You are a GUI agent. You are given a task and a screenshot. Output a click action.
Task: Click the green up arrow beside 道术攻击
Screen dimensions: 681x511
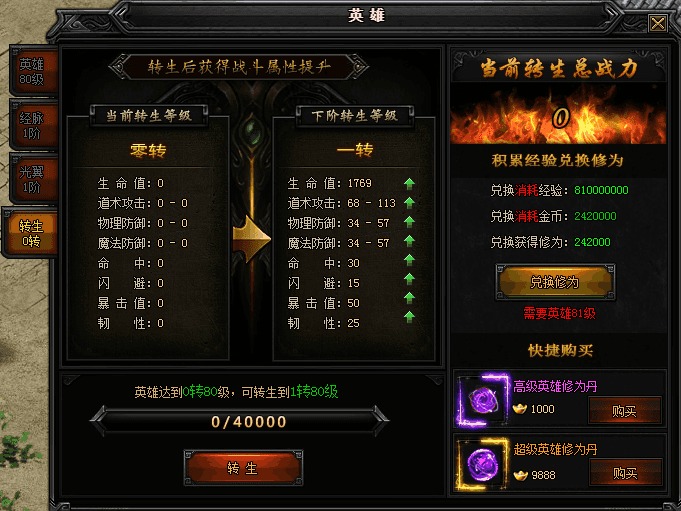pos(409,203)
